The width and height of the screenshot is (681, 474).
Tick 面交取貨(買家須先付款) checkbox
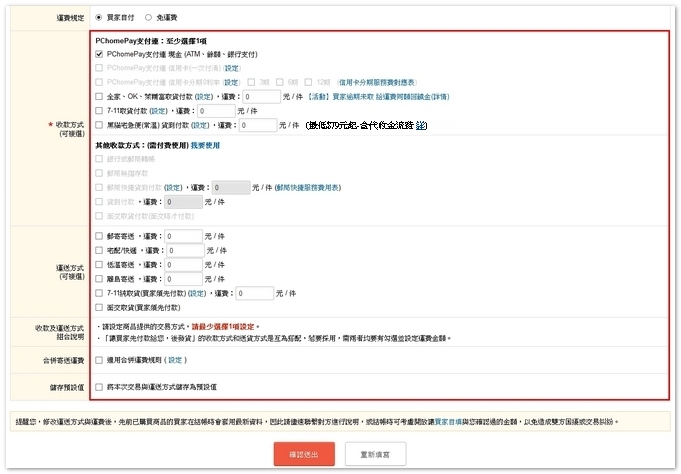[99, 308]
